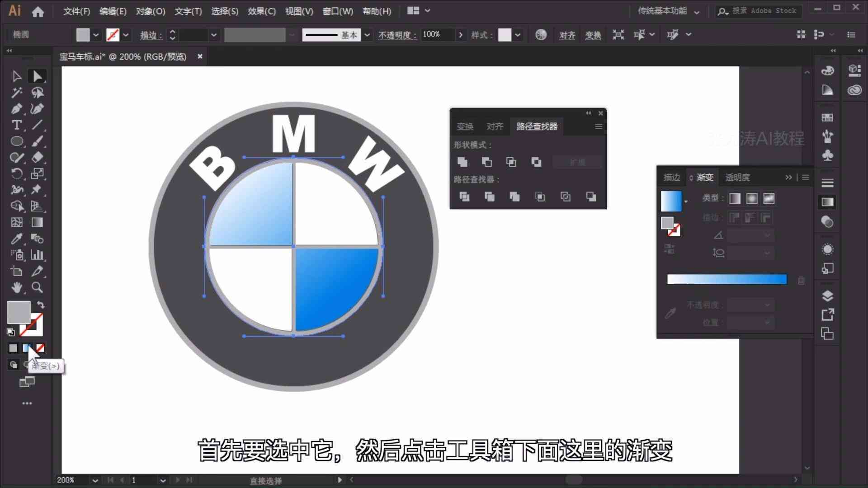
Task: Open the gradient preset dropdown arrow
Action: click(x=686, y=202)
